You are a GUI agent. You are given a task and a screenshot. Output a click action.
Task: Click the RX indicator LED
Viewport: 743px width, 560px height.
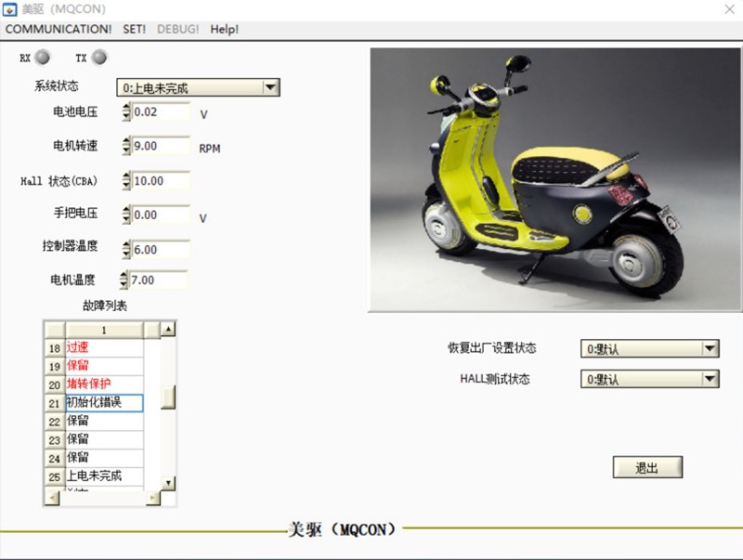click(x=43, y=58)
